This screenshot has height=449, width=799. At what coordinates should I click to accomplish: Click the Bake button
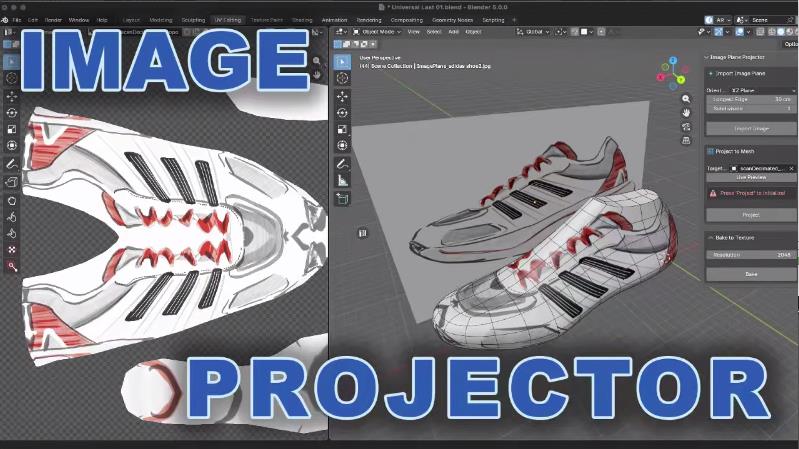click(751, 274)
